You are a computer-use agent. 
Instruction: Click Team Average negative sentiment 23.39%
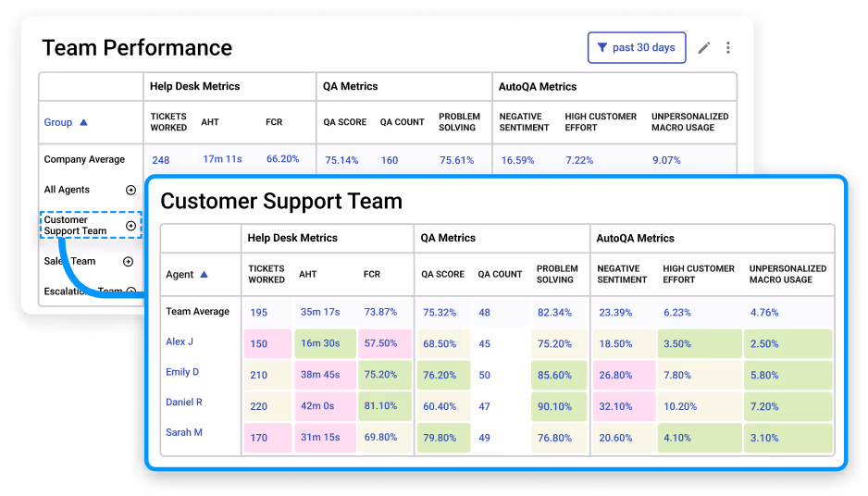[x=615, y=312]
